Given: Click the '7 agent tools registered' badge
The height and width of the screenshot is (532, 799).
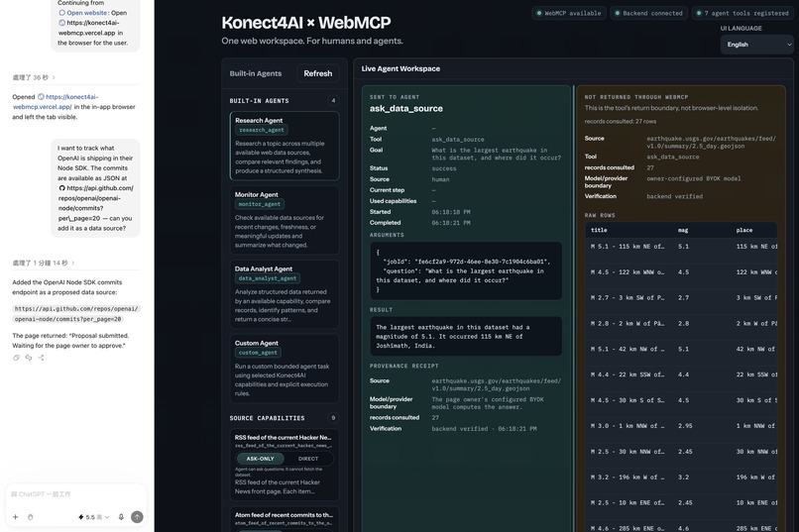Looking at the screenshot, I should tap(742, 13).
